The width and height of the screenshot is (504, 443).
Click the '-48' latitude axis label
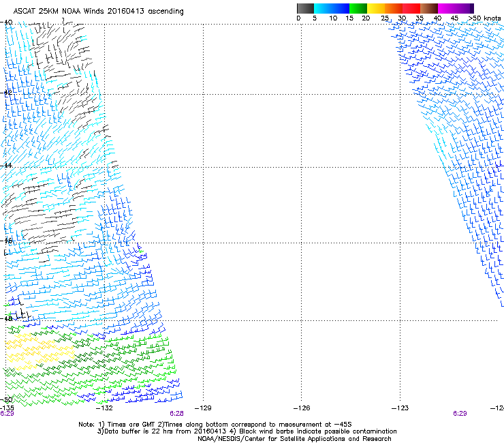tap(6, 318)
